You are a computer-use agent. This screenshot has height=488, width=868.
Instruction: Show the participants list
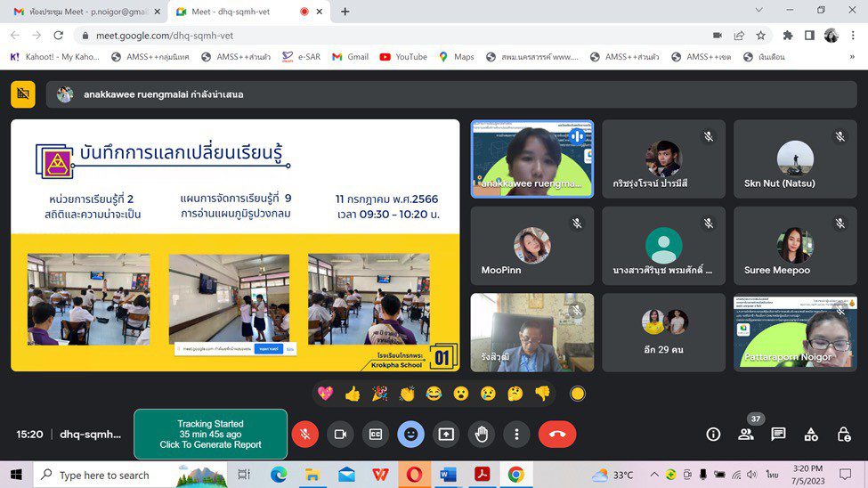click(746, 435)
